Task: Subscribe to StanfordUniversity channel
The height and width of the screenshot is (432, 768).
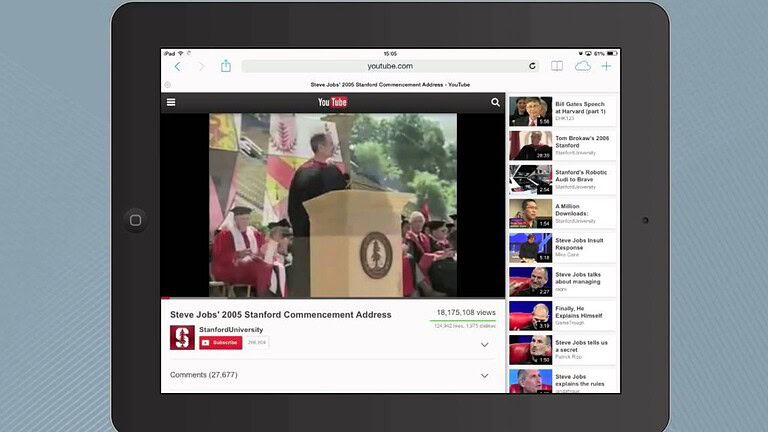Action: 220,342
